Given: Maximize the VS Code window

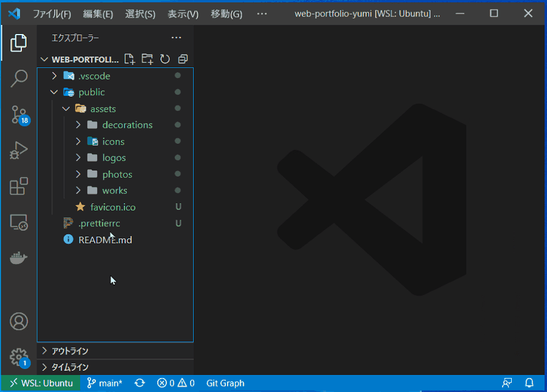Looking at the screenshot, I should [494, 13].
